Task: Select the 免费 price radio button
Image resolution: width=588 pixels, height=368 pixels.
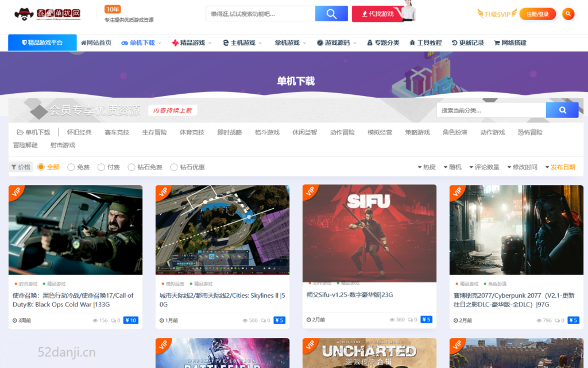Action: click(71, 167)
